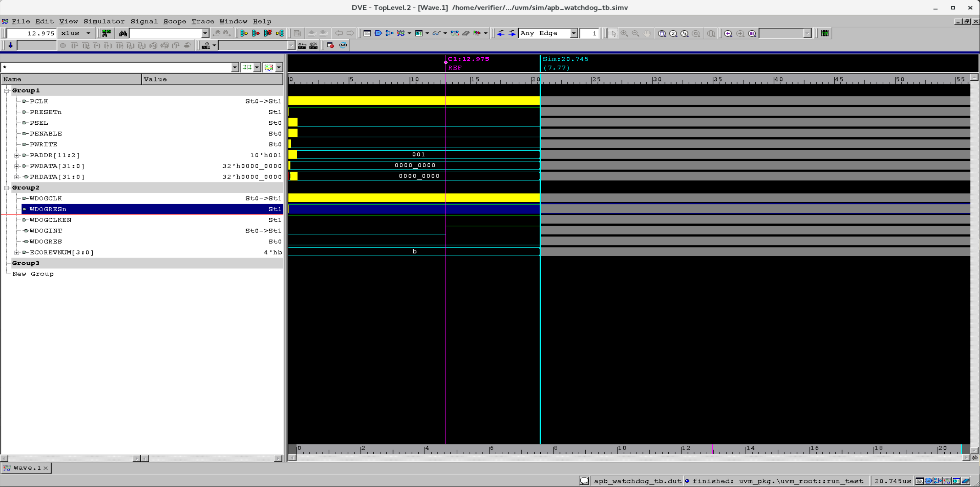Expand the PADDR[11:2] bus signal
The width and height of the screenshot is (980, 487).
(x=16, y=155)
